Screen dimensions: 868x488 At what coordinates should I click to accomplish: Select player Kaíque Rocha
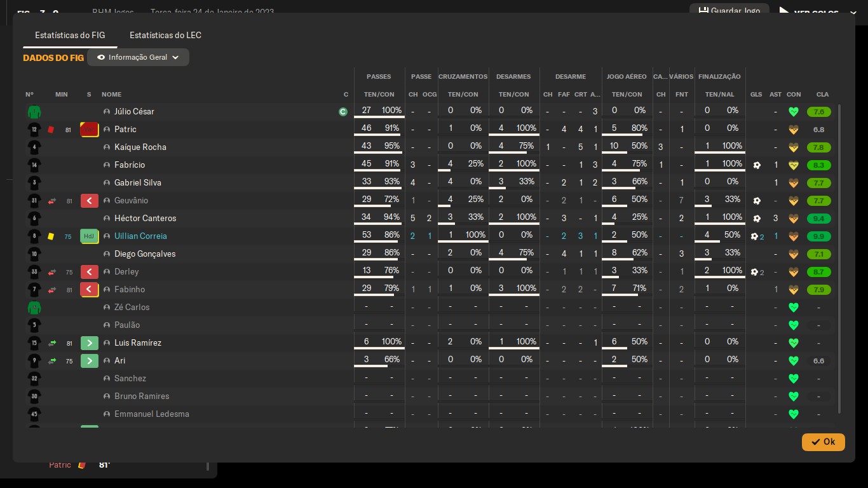(140, 147)
